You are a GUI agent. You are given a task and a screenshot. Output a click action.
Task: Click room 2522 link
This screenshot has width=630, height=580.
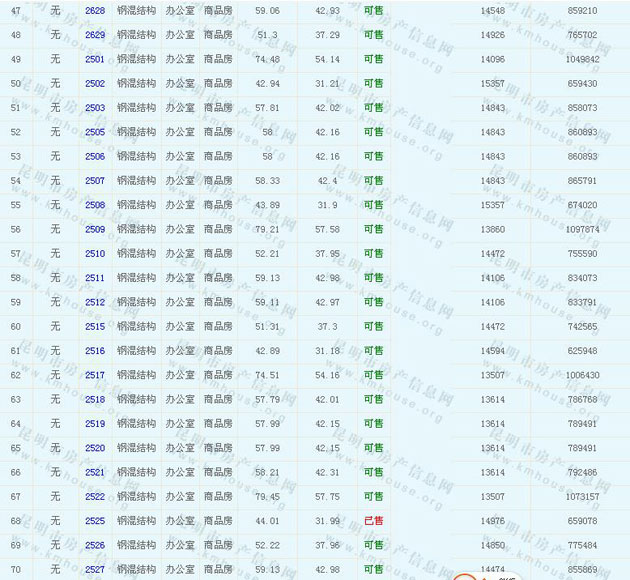click(95, 497)
